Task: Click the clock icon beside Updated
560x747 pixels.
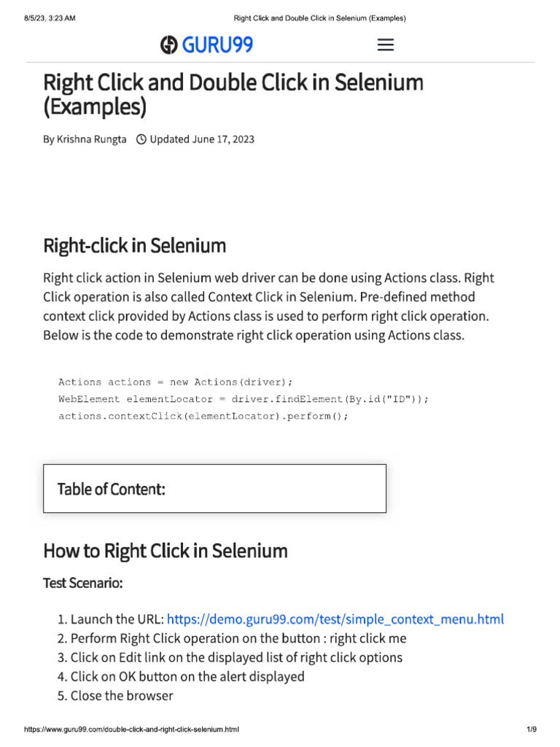Action: click(x=141, y=139)
